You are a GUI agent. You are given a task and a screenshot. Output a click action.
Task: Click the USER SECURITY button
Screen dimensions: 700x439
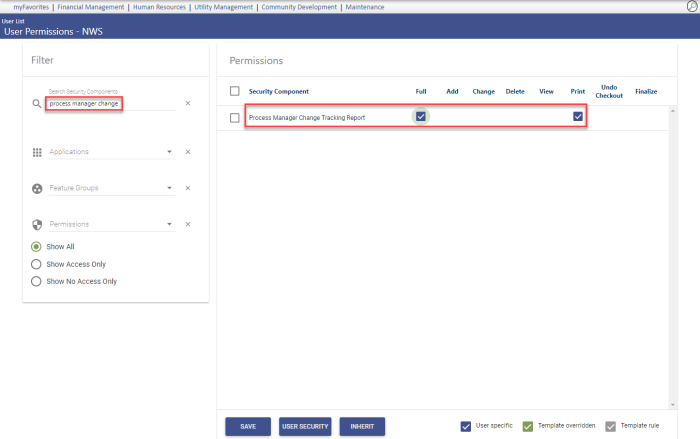tap(305, 426)
